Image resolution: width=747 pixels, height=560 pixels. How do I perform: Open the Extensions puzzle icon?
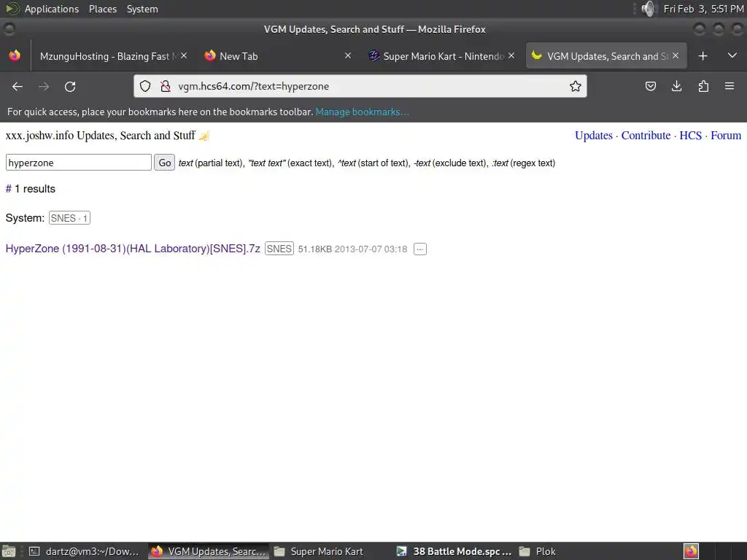coord(703,86)
